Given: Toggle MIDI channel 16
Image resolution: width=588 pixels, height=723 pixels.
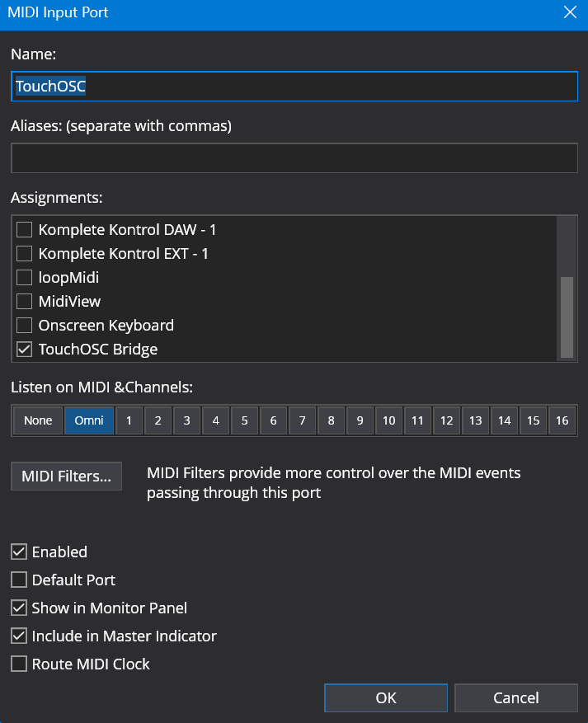Looking at the screenshot, I should click(562, 420).
